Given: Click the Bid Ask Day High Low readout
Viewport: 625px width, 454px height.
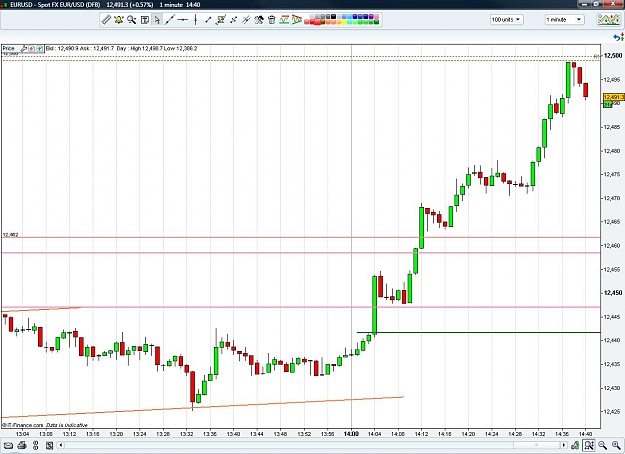Looking at the screenshot, I should click(121, 49).
